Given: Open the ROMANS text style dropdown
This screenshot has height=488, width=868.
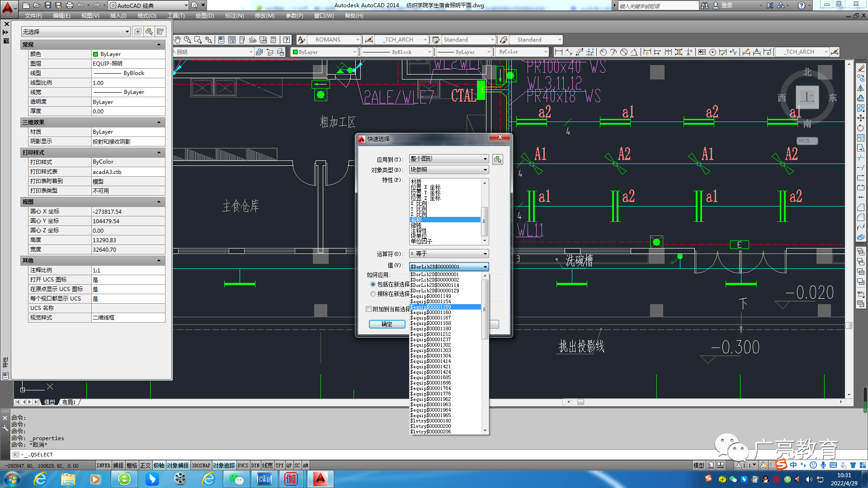Looking at the screenshot, I should [x=335, y=40].
